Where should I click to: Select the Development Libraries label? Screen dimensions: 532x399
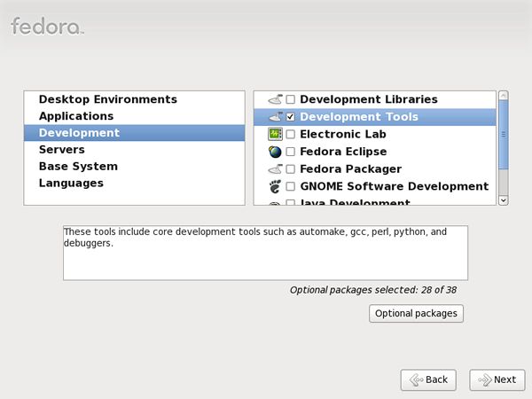tap(369, 99)
